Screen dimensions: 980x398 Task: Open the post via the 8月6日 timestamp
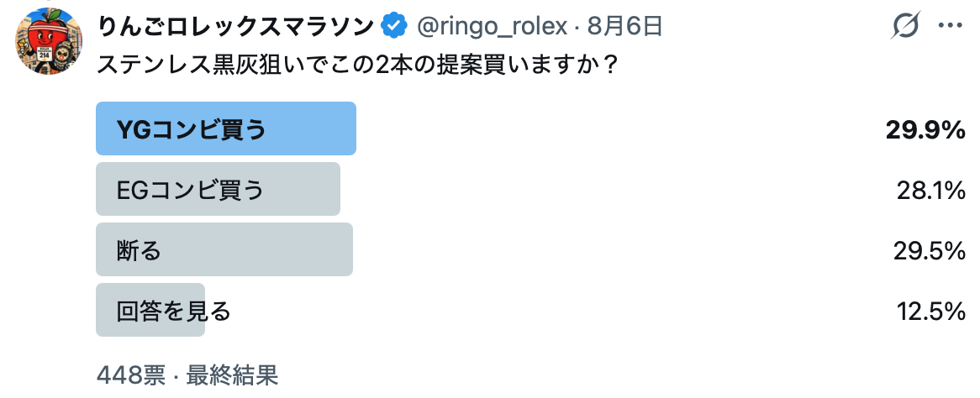[625, 26]
